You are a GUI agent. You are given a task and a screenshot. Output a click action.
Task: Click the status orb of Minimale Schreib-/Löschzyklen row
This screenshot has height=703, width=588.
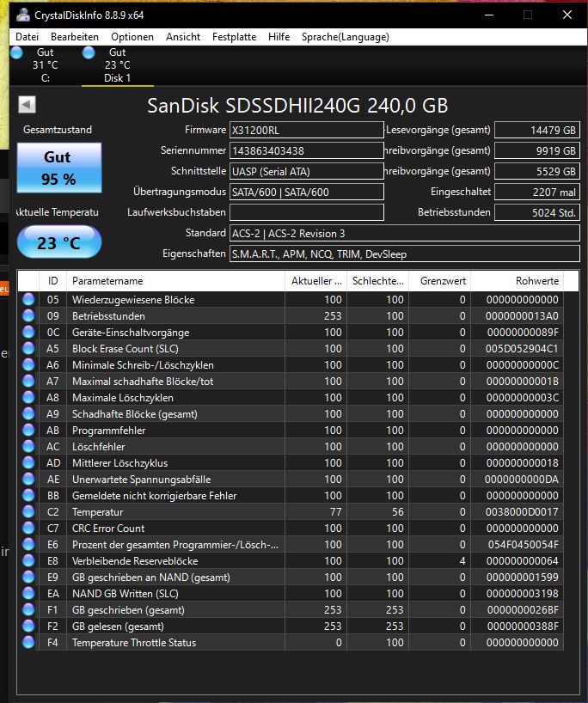point(28,365)
